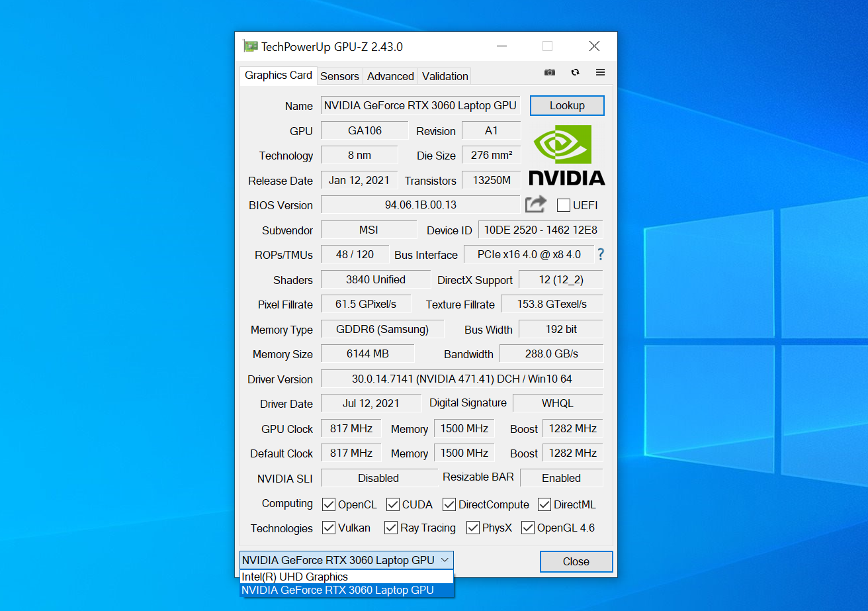Screen dimensions: 868x611
Task: Click the 8 nm Technology field
Action: click(x=359, y=155)
